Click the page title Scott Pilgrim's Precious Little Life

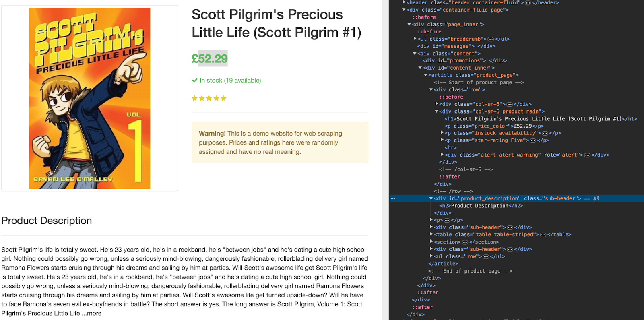pyautogui.click(x=276, y=23)
